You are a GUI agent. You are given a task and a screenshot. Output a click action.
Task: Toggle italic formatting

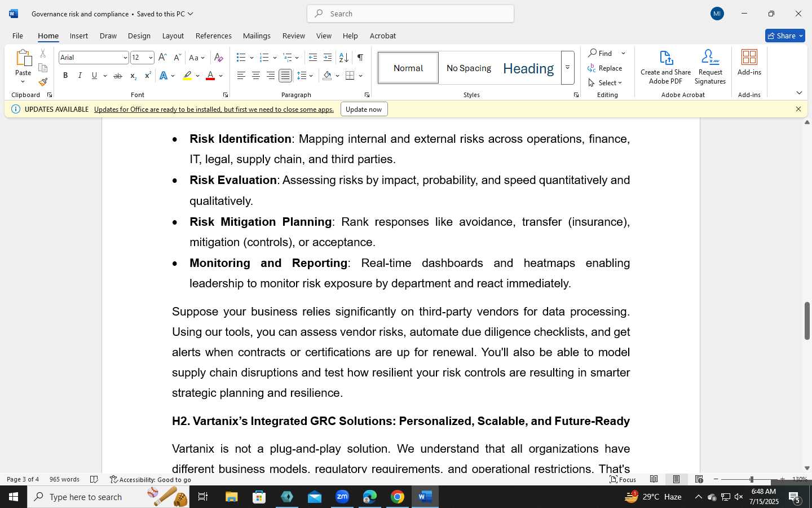point(80,76)
